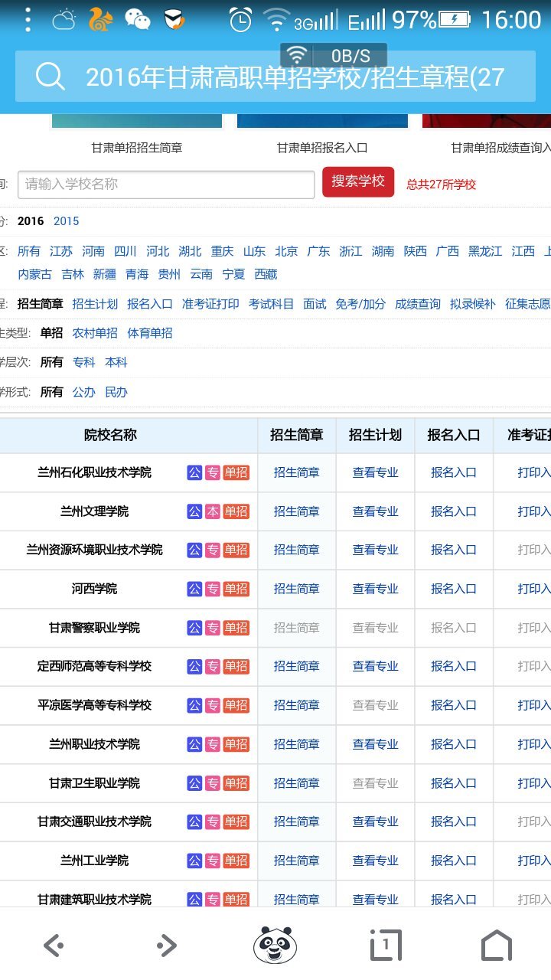Open 报名入口 for 兰州职业技术学院
551x980 pixels.
click(x=453, y=744)
